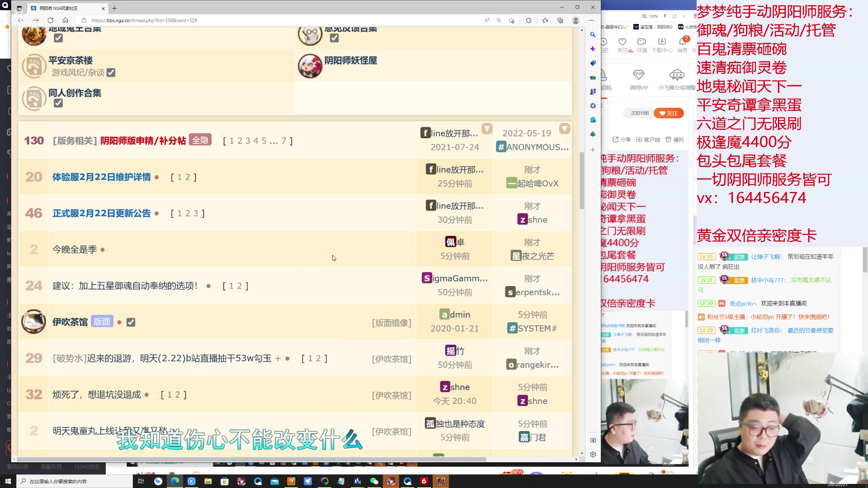This screenshot has width=868, height=488.
Task: Click 福利 gift in Douyu window
Action: (675, 140)
